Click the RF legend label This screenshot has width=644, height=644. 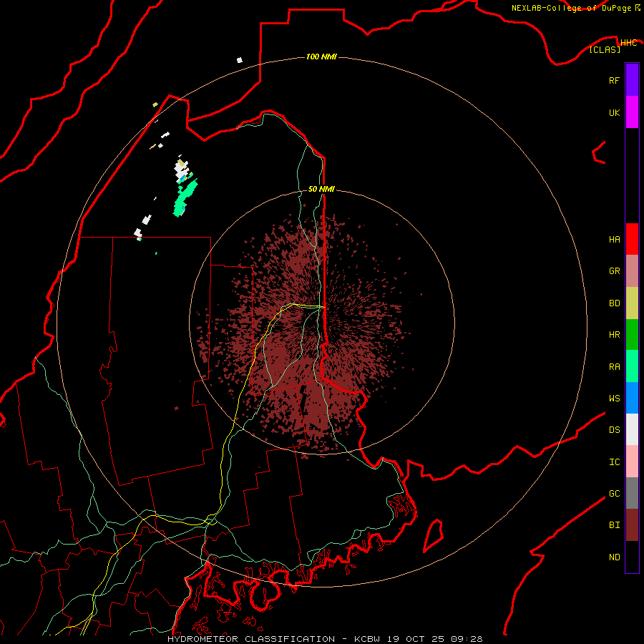[614, 80]
